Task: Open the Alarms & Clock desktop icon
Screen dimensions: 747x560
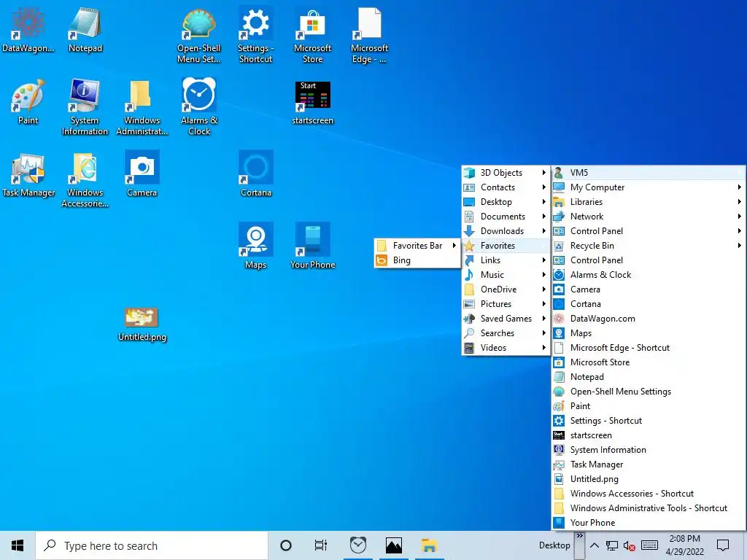Action: (x=199, y=108)
